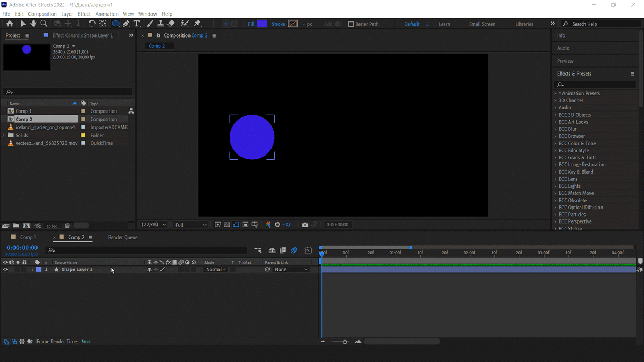
Task: Switch to the Comp 1 timeline tab
Action: (x=28, y=237)
